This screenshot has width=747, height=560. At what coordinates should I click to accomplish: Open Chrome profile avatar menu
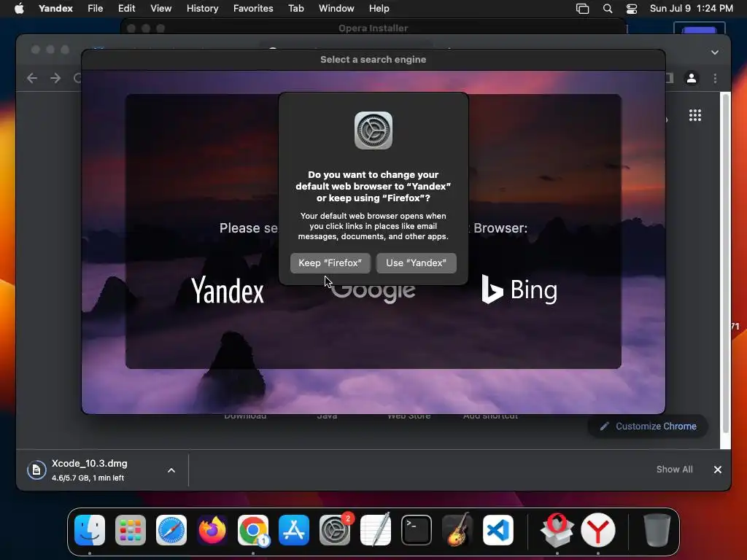point(692,78)
